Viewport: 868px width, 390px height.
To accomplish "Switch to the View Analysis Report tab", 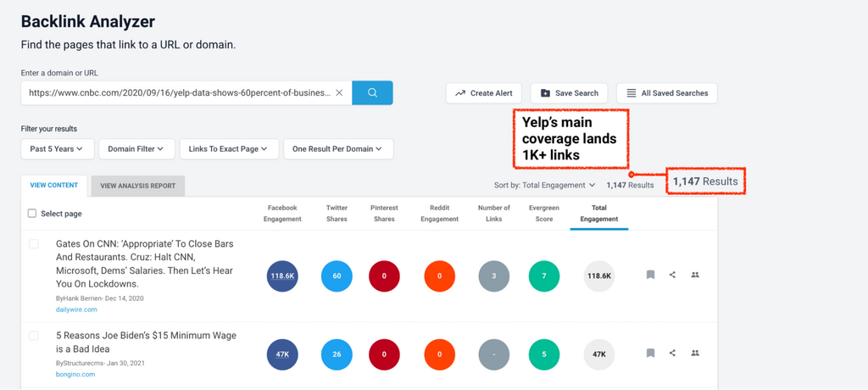I will click(137, 186).
